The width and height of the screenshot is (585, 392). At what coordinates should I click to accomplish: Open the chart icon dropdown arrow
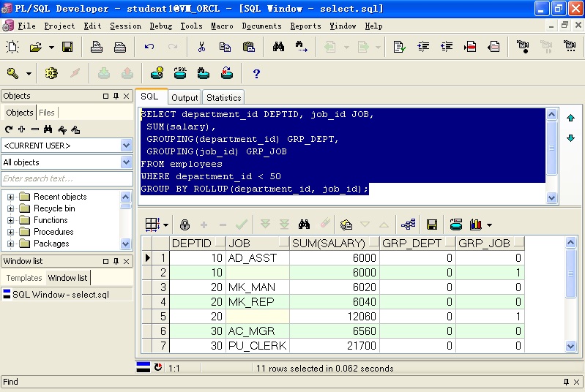click(x=489, y=225)
